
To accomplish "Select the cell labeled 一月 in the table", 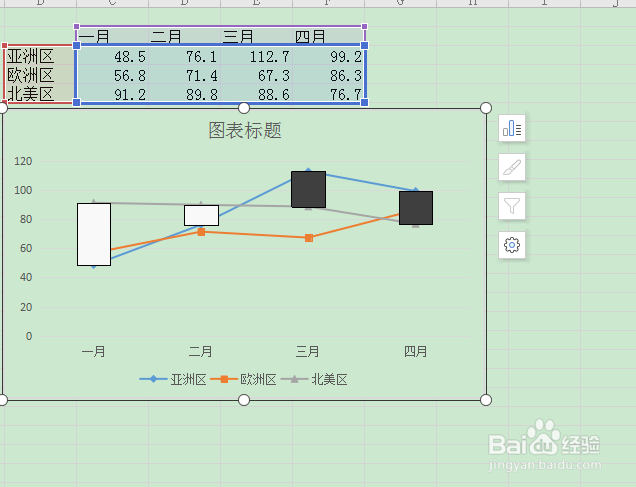I will [x=112, y=36].
